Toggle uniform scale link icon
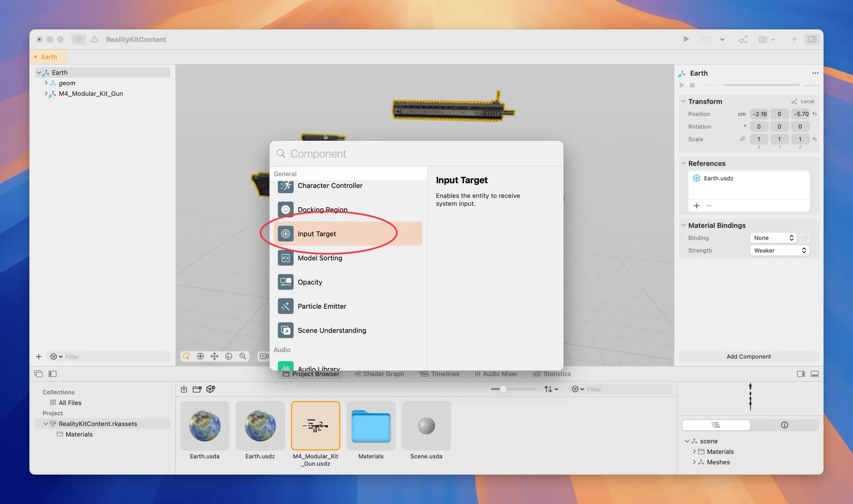This screenshot has height=504, width=853. (x=742, y=139)
